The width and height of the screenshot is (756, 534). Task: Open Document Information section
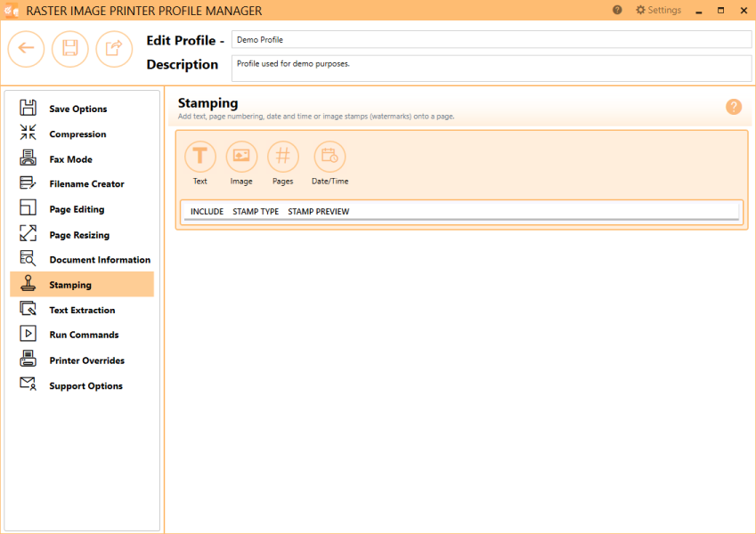pyautogui.click(x=82, y=259)
